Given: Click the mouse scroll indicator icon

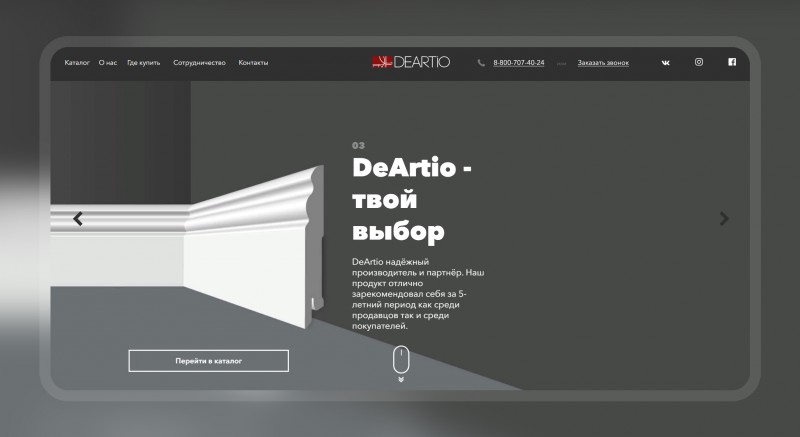Looking at the screenshot, I should coord(401,359).
